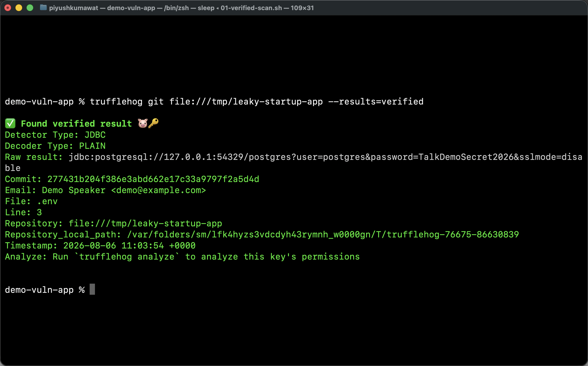Click 'Repository: file:///tmp/leaky-startup-app' line
Screen dimensions: 588x366
[114, 223]
